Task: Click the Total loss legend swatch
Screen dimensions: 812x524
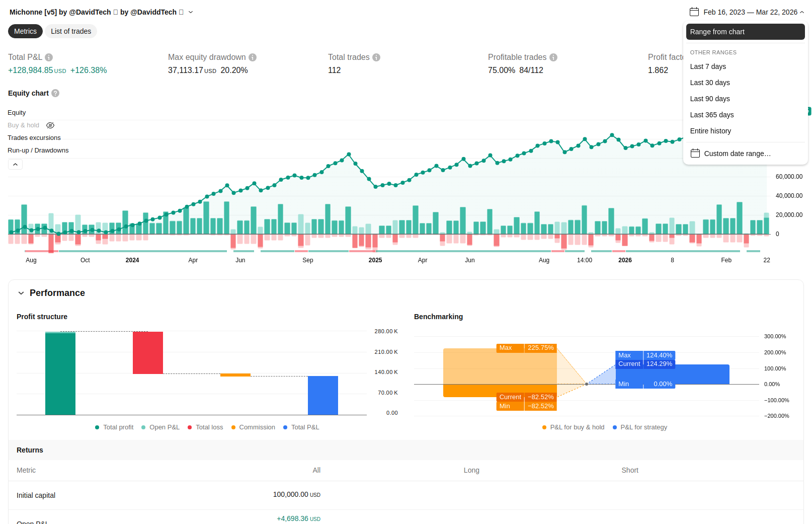Action: pyautogui.click(x=190, y=427)
